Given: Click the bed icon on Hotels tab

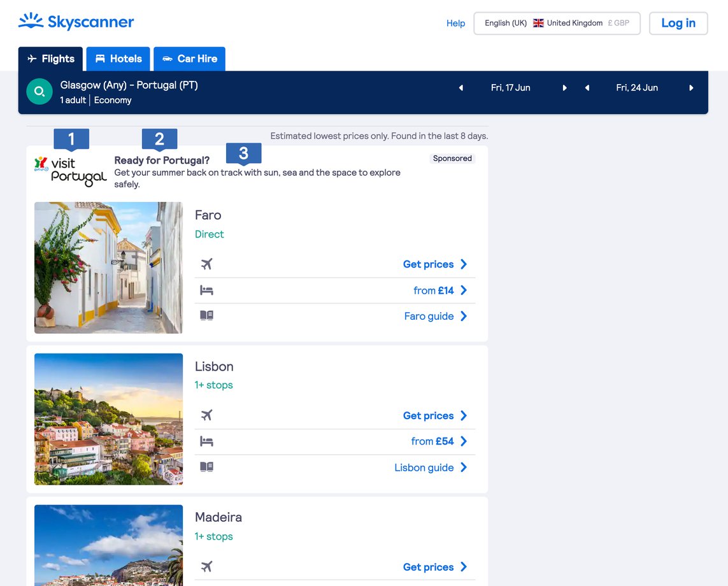Looking at the screenshot, I should click(100, 59).
